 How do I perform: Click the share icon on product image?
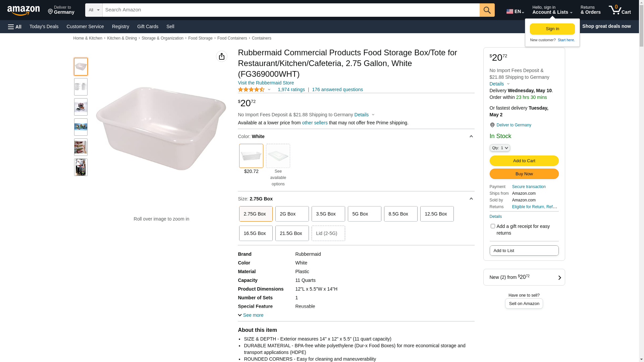[222, 56]
